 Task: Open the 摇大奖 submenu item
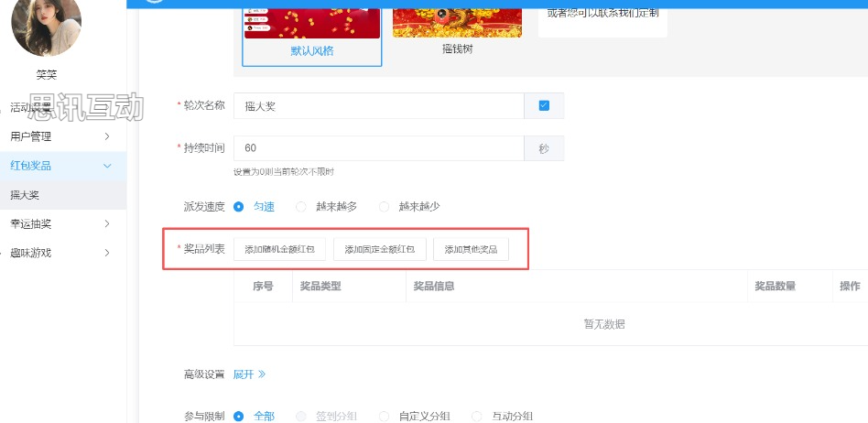coord(26,195)
